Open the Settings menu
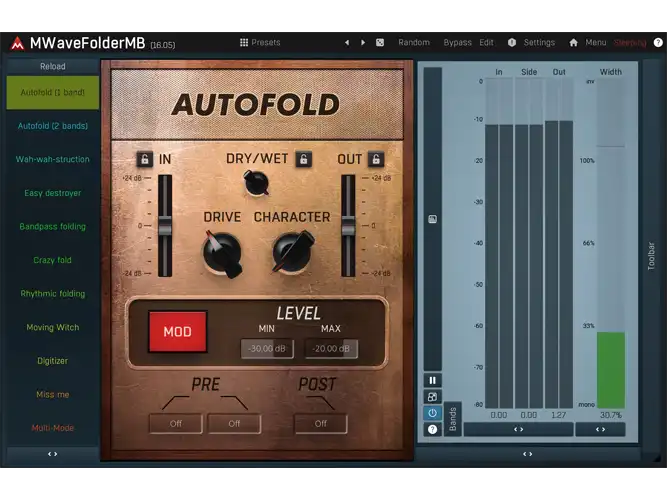The image size is (667, 500). (x=539, y=43)
